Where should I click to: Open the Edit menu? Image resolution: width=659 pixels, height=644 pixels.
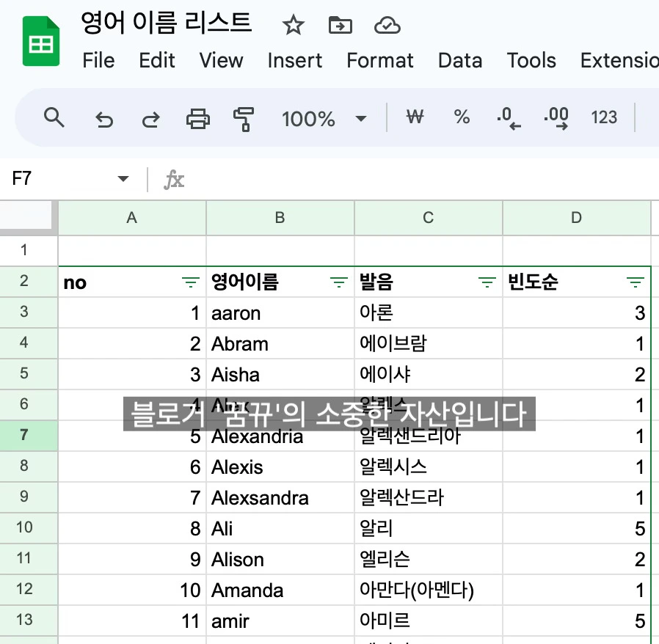tap(157, 60)
